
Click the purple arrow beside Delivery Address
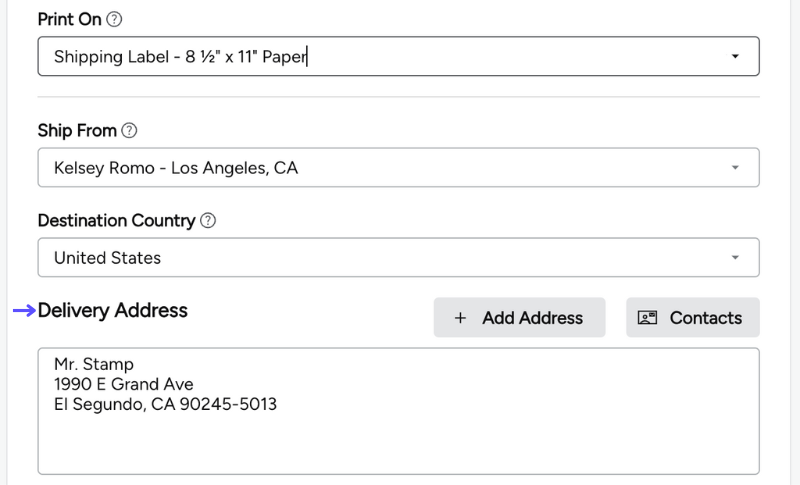tap(24, 311)
